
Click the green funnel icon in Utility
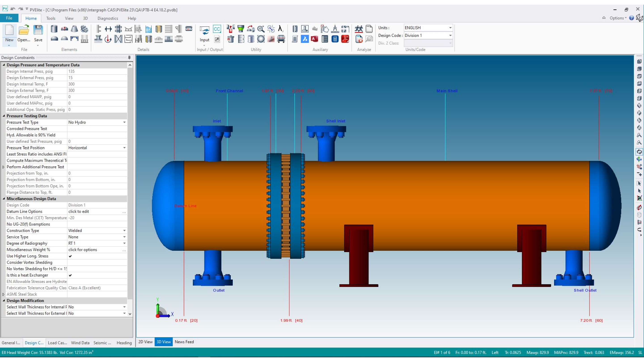coord(241,29)
